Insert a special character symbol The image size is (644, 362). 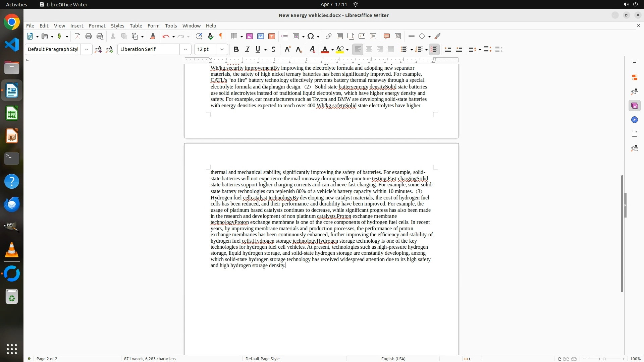click(311, 37)
